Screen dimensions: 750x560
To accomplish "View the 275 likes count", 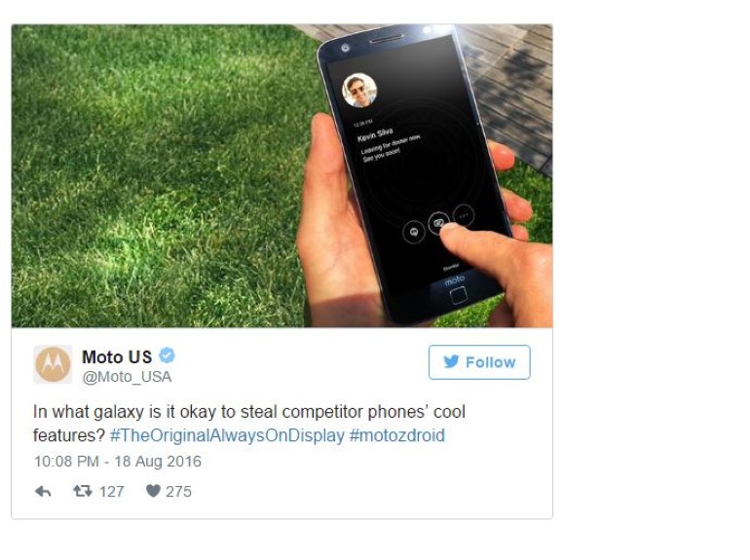I will pyautogui.click(x=178, y=491).
